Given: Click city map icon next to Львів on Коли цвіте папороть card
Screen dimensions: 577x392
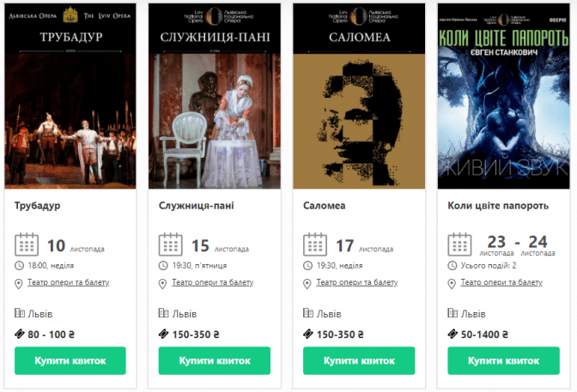Looking at the screenshot, I should 452,313.
